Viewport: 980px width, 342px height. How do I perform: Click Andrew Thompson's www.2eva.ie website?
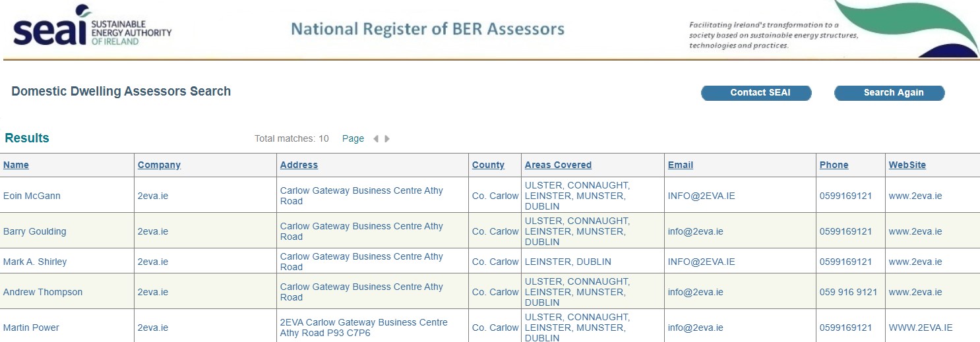click(x=915, y=292)
